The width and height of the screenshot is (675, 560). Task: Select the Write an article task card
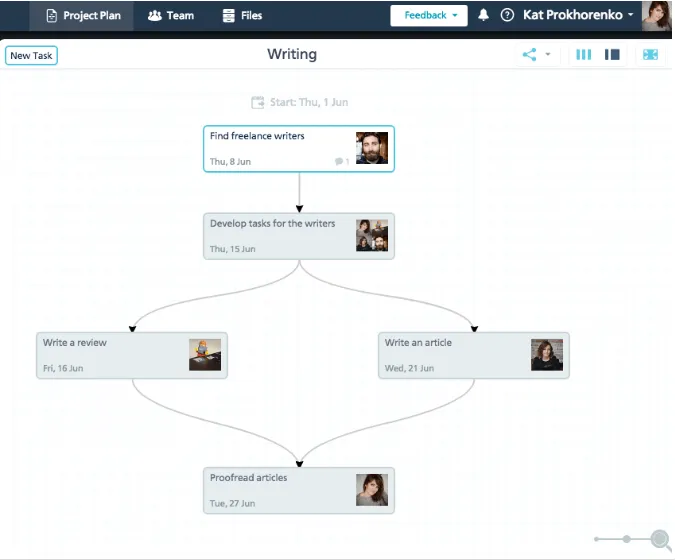tap(474, 356)
